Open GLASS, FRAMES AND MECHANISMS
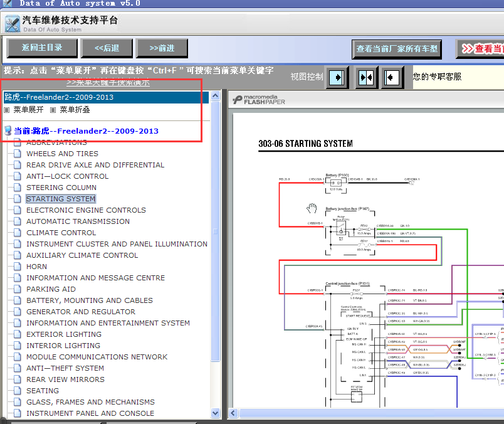 91,402
